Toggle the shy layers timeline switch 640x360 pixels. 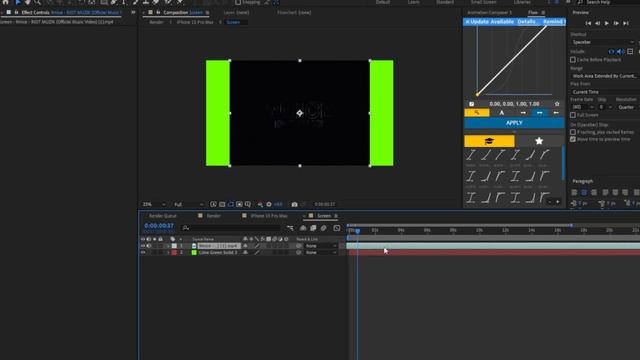click(x=303, y=228)
